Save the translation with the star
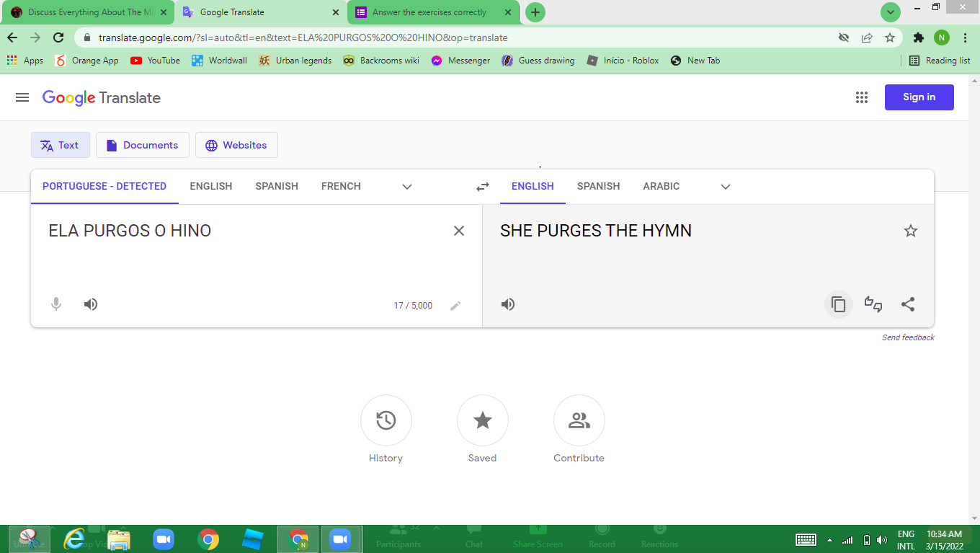The width and height of the screenshot is (980, 553). pos(910,230)
